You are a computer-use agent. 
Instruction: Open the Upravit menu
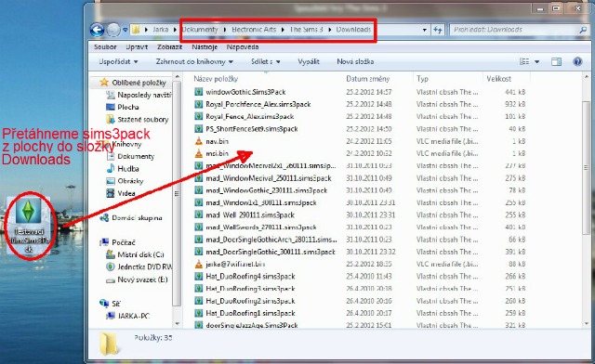click(137, 47)
